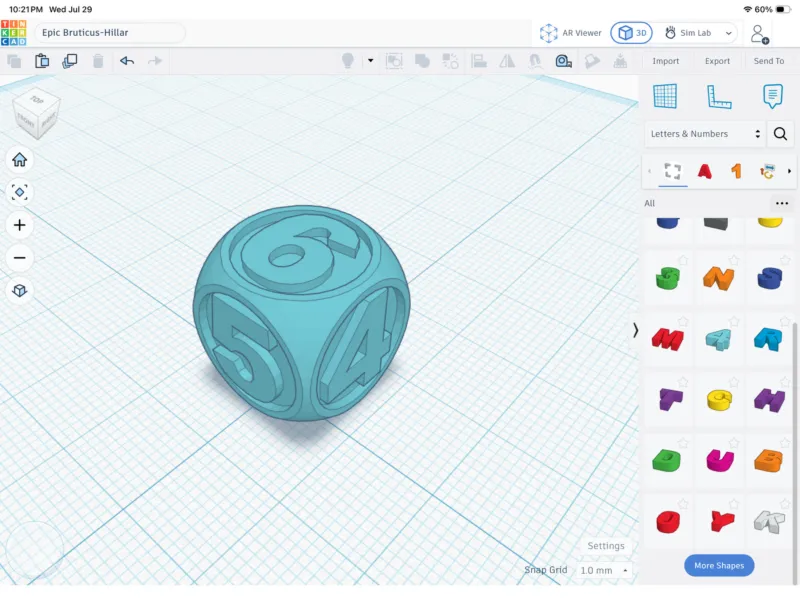Open the user account invite icon
800x600 pixels.
tap(759, 34)
